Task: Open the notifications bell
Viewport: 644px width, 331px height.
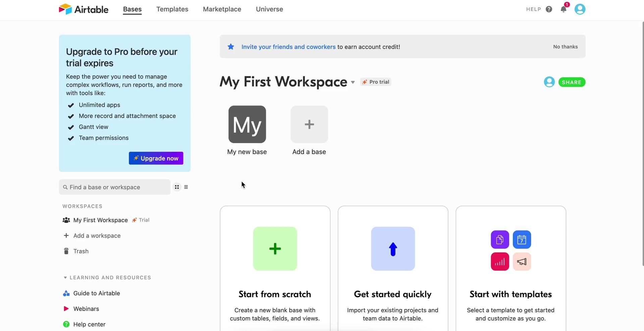Action: point(563,9)
